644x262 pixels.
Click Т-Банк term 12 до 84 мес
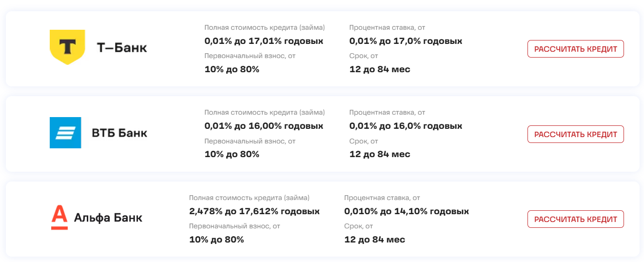[380, 69]
